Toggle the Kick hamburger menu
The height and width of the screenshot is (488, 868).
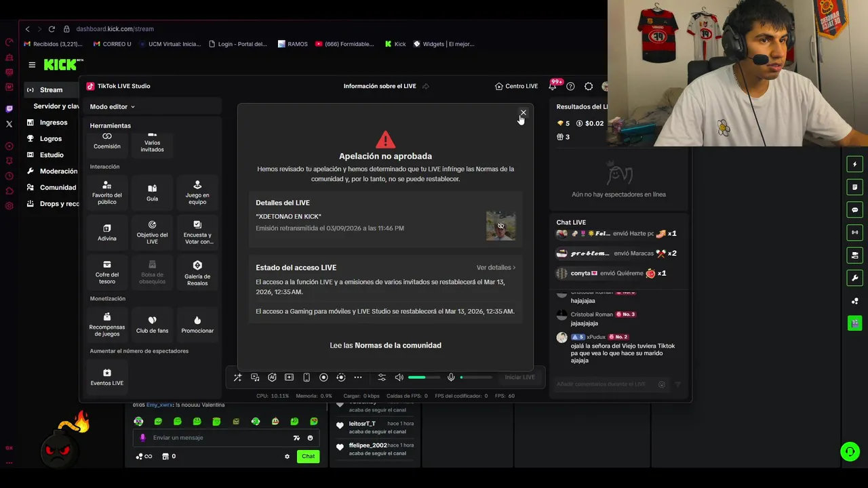[x=32, y=65]
